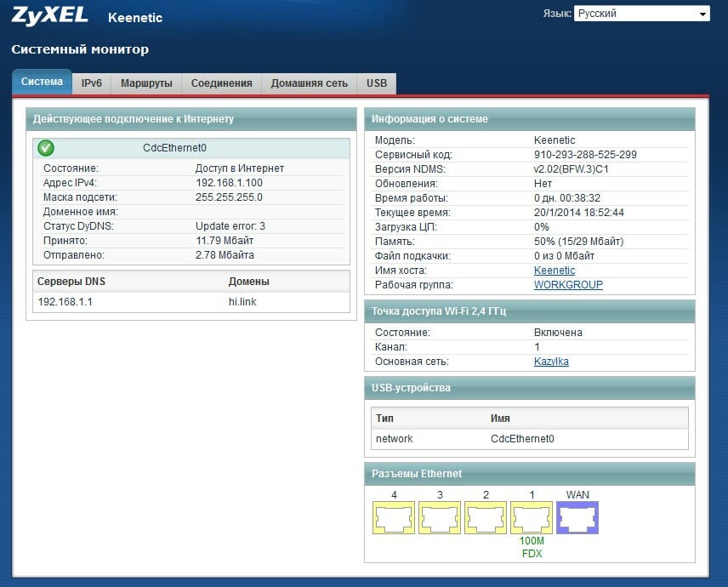Screen dimensions: 728x587
Task: Click Ethernet port 4 icon
Action: [x=394, y=517]
